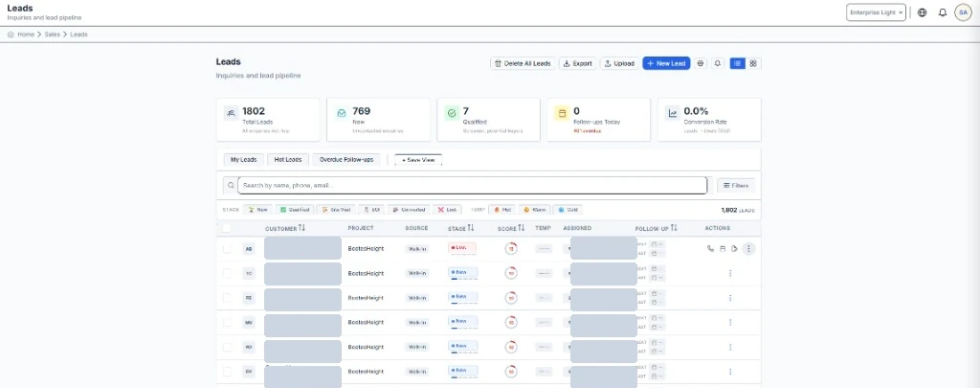Tick the checkbox for MV row
The image size is (980, 388).
(227, 322)
